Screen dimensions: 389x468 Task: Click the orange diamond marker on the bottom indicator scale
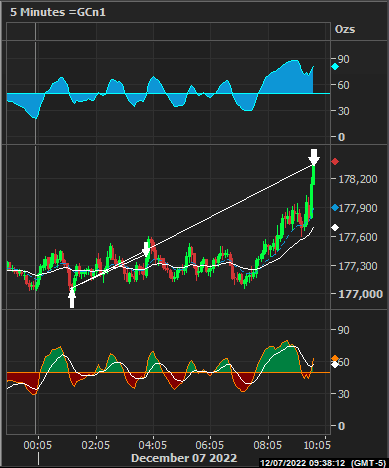pyautogui.click(x=335, y=359)
